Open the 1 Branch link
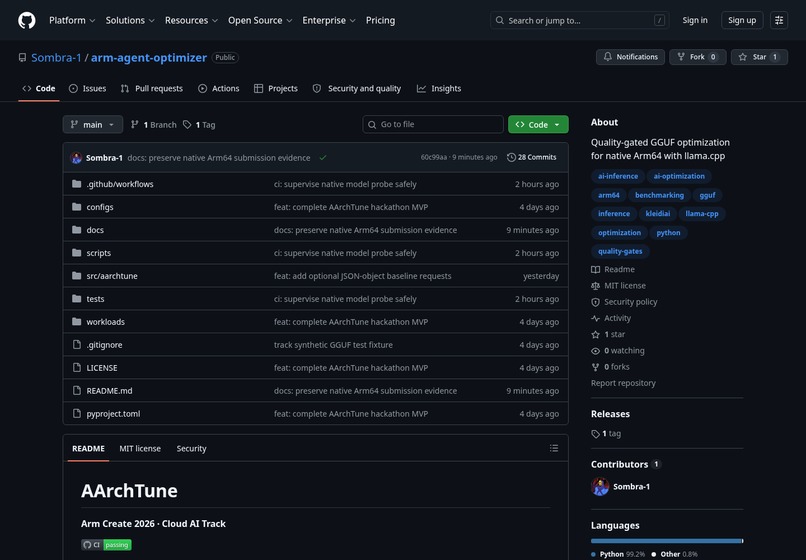This screenshot has width=806, height=560. [154, 124]
